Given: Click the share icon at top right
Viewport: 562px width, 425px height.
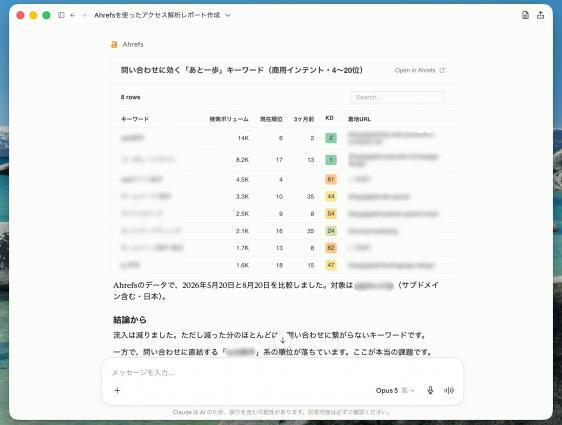Looking at the screenshot, I should click(540, 15).
